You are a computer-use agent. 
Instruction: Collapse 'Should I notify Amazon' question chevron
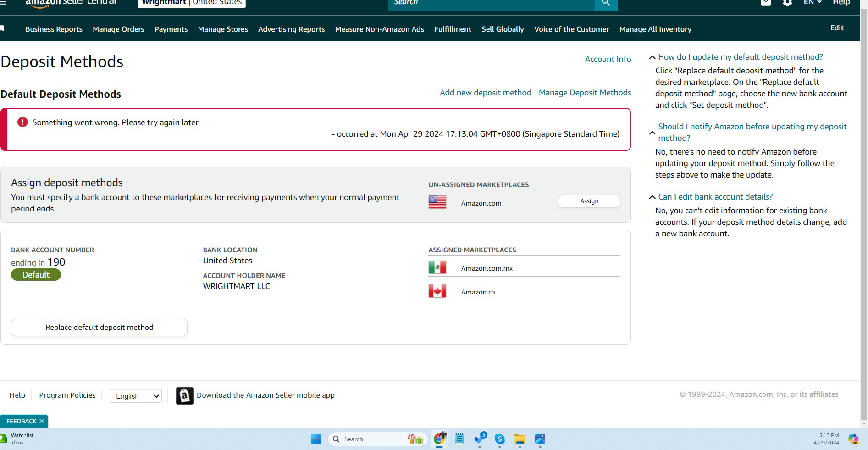click(652, 133)
